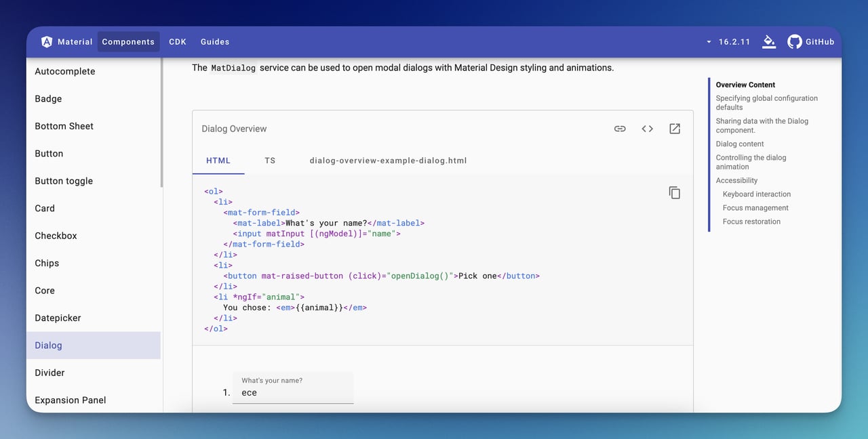Image resolution: width=868 pixels, height=439 pixels.
Task: Expand the Datepicker component section
Action: click(57, 318)
